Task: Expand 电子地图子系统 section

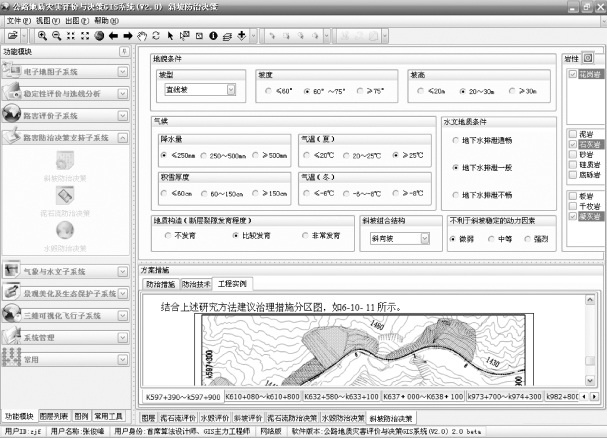Action: [122, 72]
